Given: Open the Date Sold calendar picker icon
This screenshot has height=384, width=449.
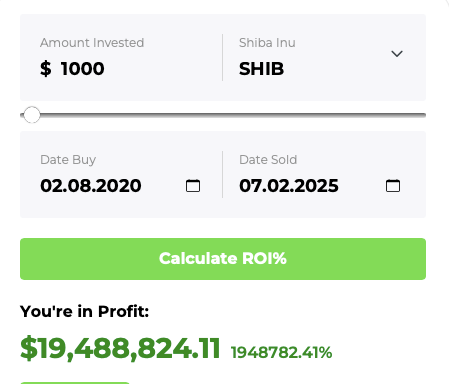Looking at the screenshot, I should pyautogui.click(x=393, y=186).
